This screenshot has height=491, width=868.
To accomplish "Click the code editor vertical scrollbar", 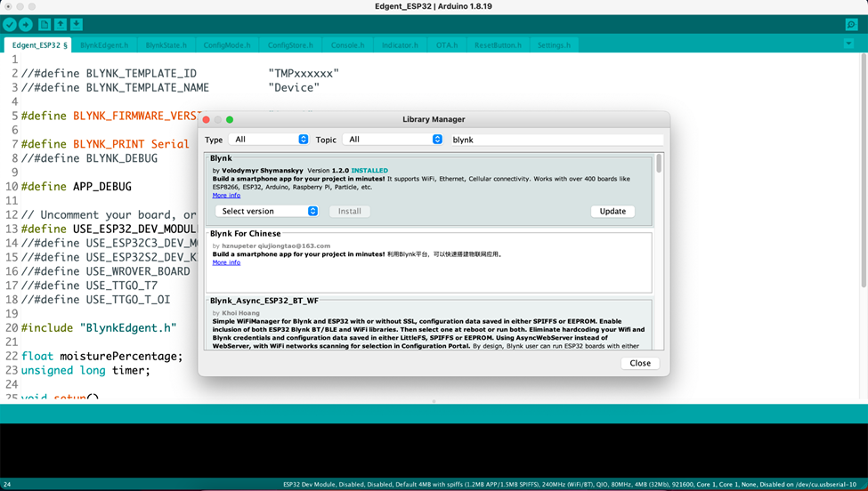I will tap(864, 172).
